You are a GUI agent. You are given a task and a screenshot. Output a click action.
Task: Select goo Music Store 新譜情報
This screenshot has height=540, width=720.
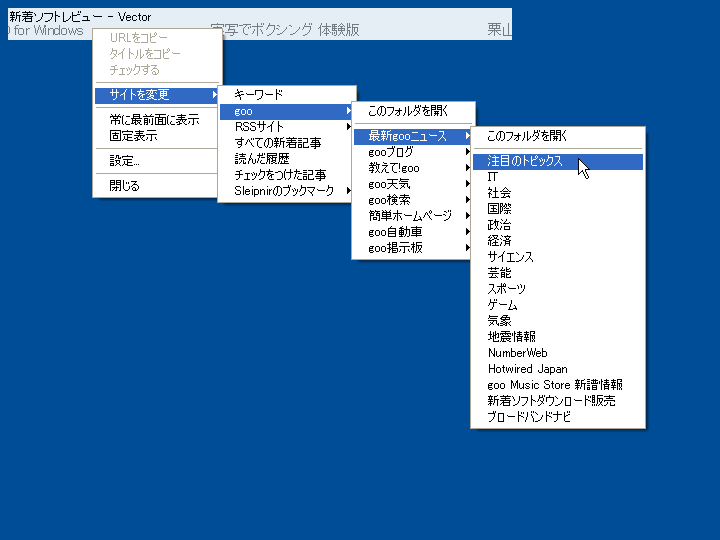[558, 385]
